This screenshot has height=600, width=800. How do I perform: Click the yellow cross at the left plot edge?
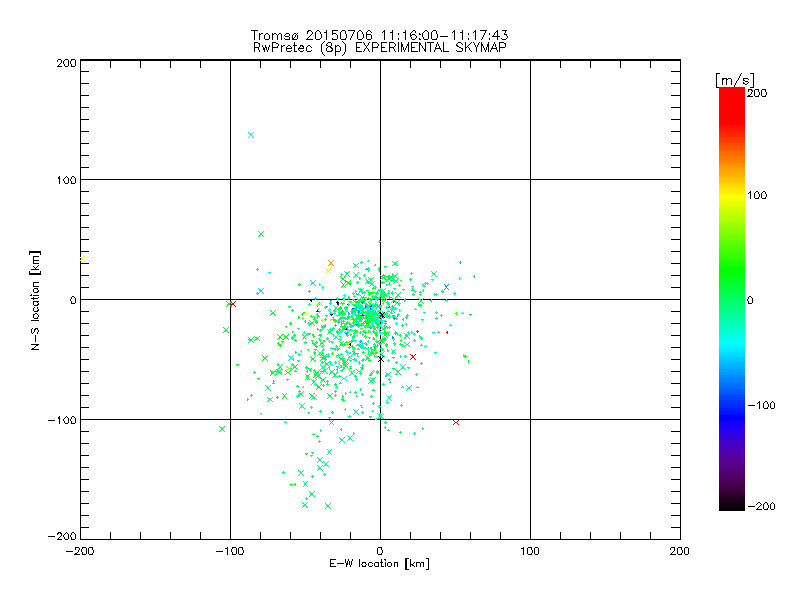click(82, 259)
